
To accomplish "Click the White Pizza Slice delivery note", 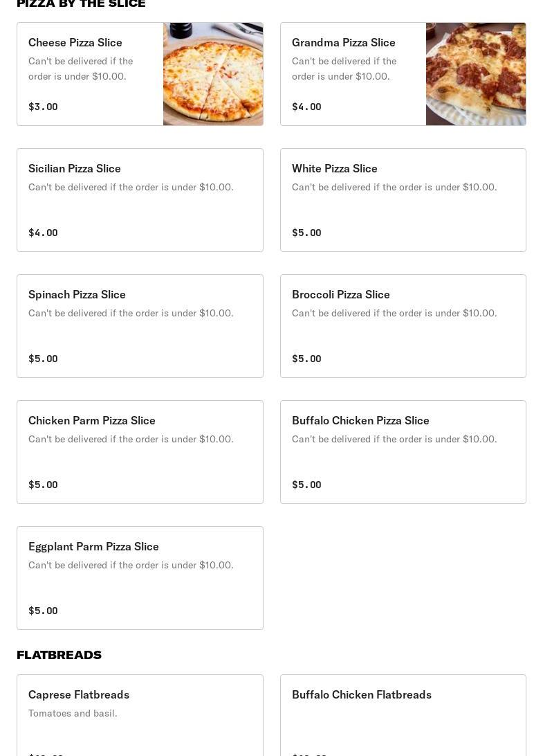I will coord(394,187).
